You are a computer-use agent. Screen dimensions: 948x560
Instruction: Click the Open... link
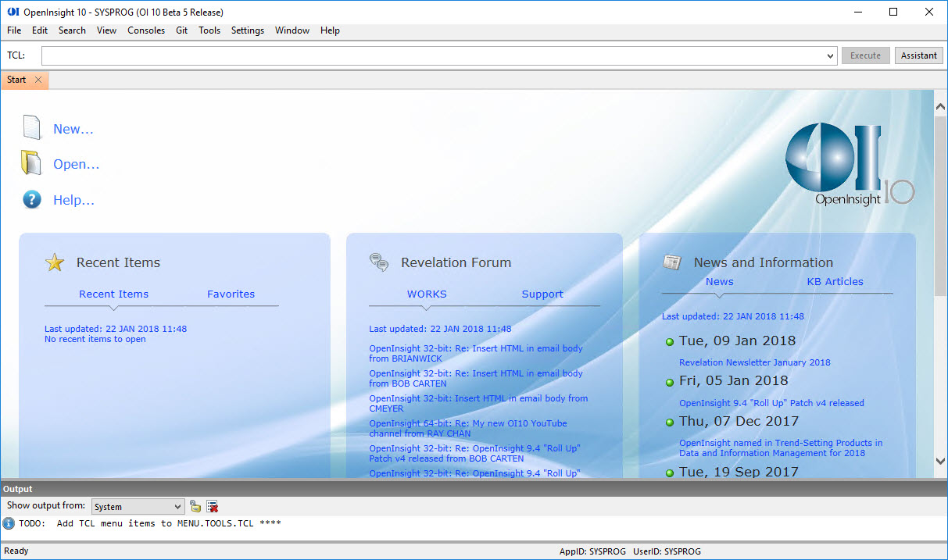(x=77, y=165)
